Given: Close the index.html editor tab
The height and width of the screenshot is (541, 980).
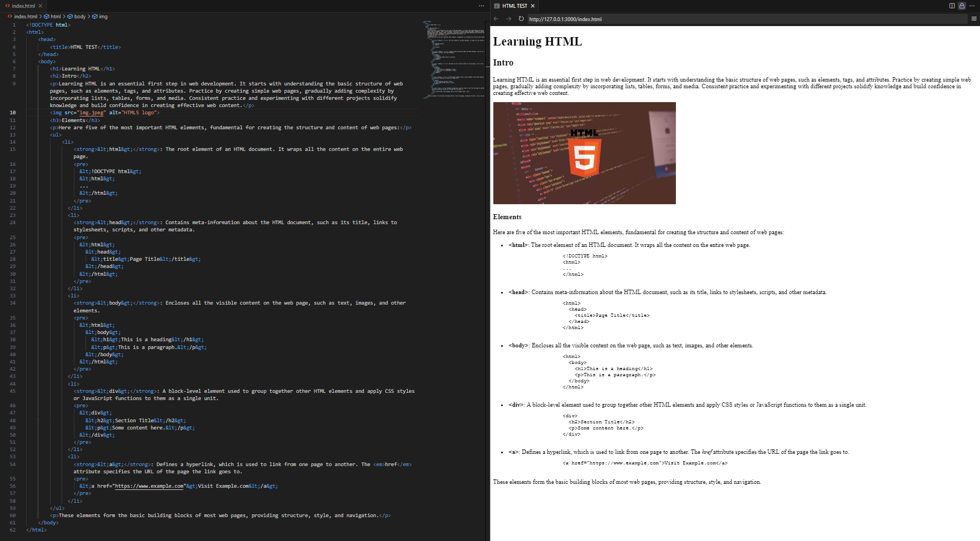Looking at the screenshot, I should pos(41,6).
